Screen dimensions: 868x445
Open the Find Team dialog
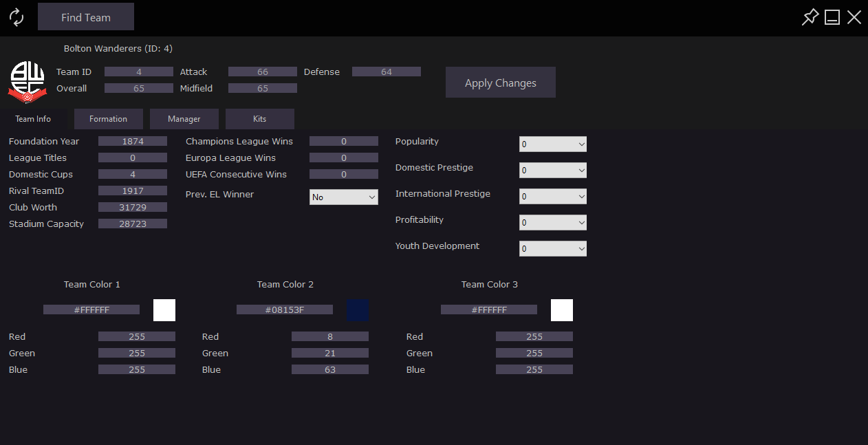click(x=86, y=17)
